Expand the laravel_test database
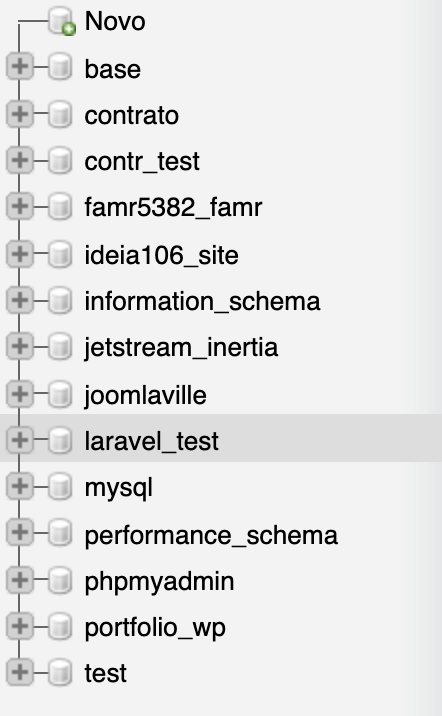The width and height of the screenshot is (442, 716). tap(20, 440)
